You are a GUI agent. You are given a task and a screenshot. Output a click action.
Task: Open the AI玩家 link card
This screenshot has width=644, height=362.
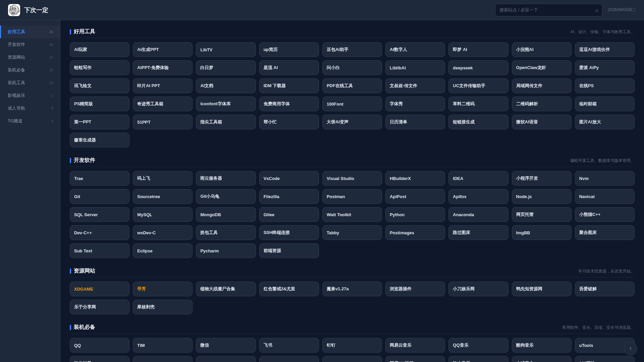(x=100, y=50)
